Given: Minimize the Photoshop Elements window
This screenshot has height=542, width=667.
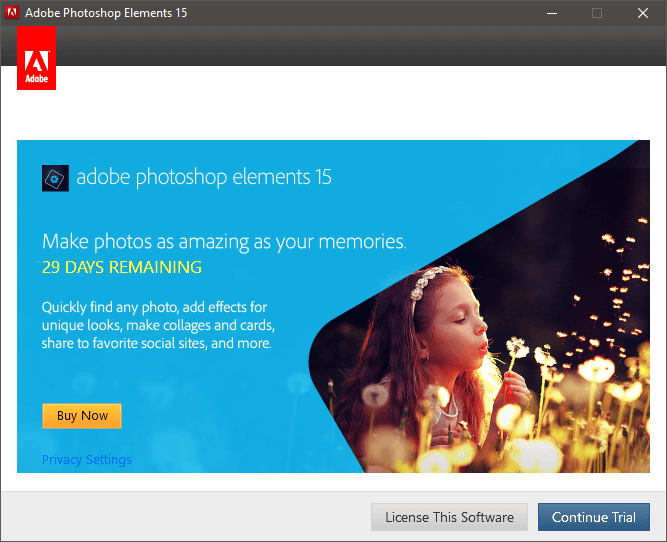Looking at the screenshot, I should coord(552,13).
